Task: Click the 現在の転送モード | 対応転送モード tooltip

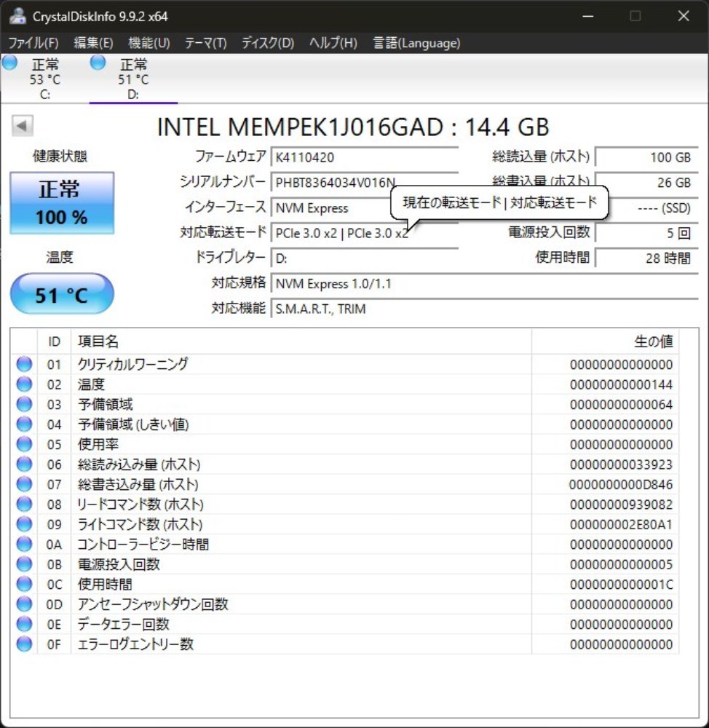Action: coord(499,202)
